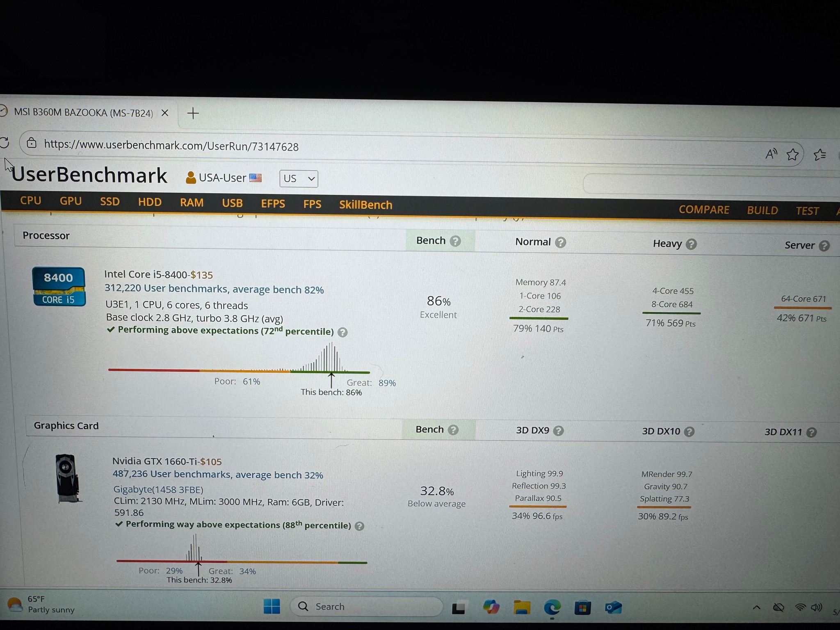Click BUILD in the navigation bar
The image size is (840, 630).
click(x=762, y=210)
